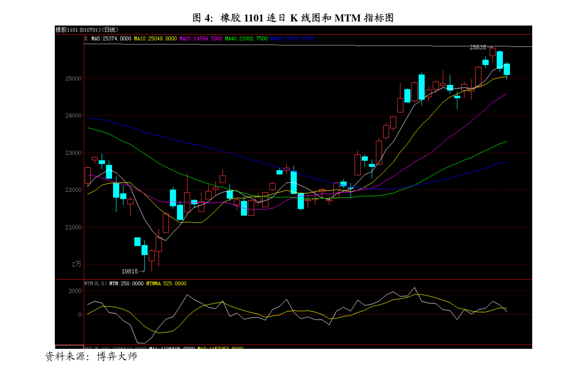Click the empty box at bottom-left corner
The height and width of the screenshot is (372, 588).
69,347
